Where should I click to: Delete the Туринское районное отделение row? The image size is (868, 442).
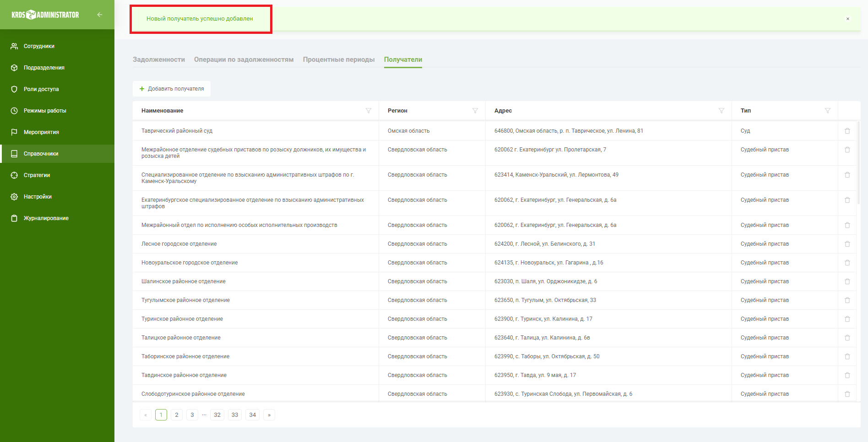(x=847, y=319)
